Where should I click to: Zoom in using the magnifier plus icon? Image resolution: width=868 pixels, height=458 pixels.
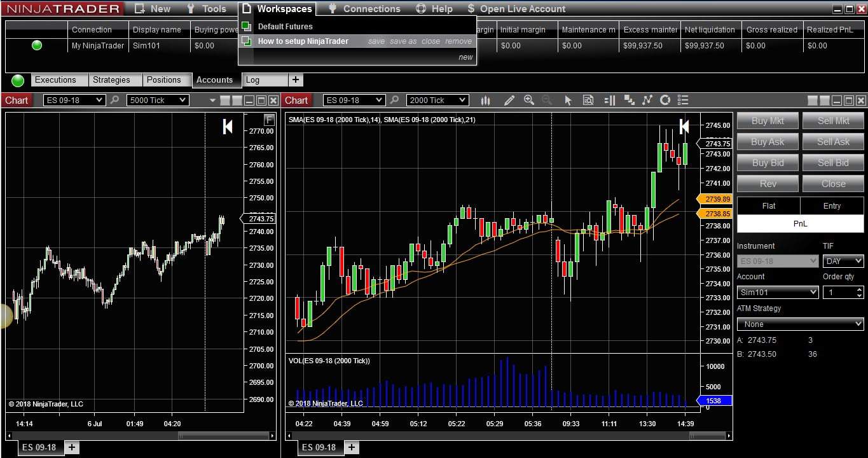(x=528, y=100)
